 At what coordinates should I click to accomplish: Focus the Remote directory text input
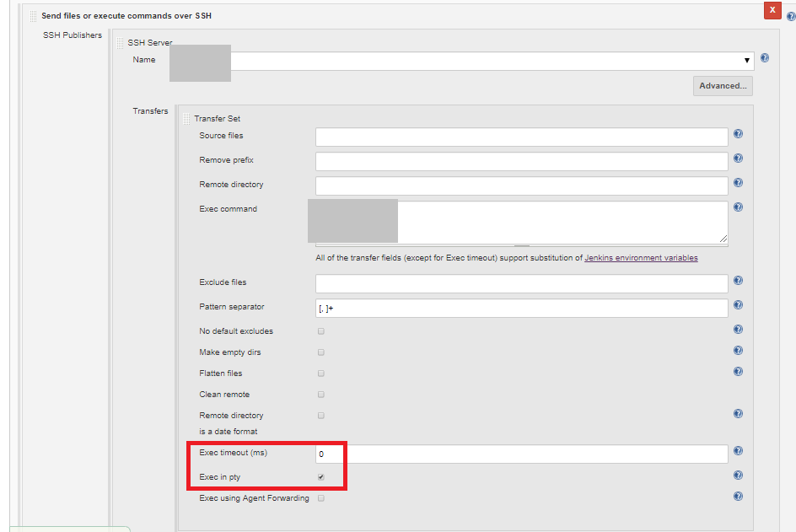[522, 185]
